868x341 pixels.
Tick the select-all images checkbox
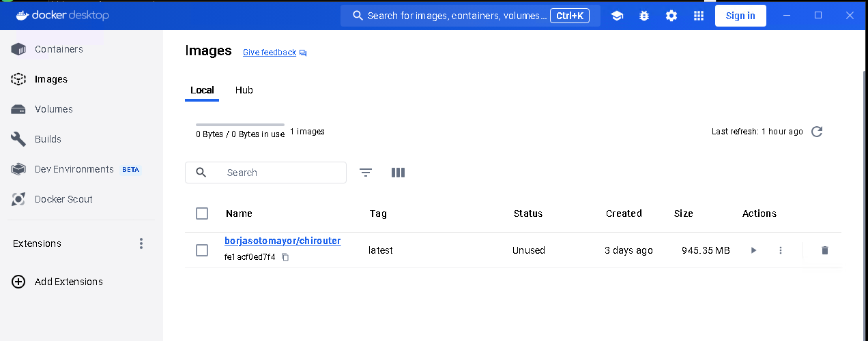[202, 213]
